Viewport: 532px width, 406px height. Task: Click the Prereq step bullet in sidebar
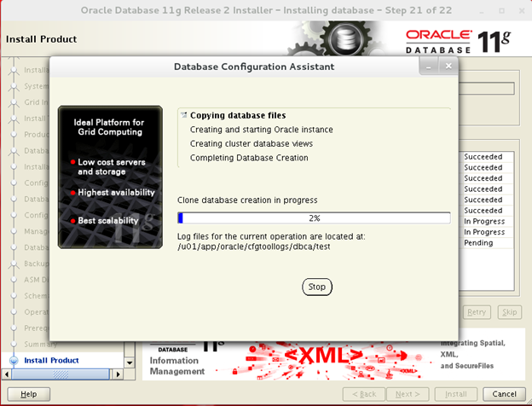pyautogui.click(x=14, y=328)
